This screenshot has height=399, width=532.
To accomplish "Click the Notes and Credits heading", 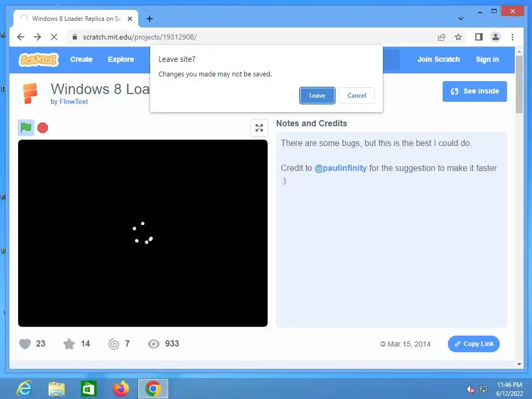I will (x=312, y=124).
